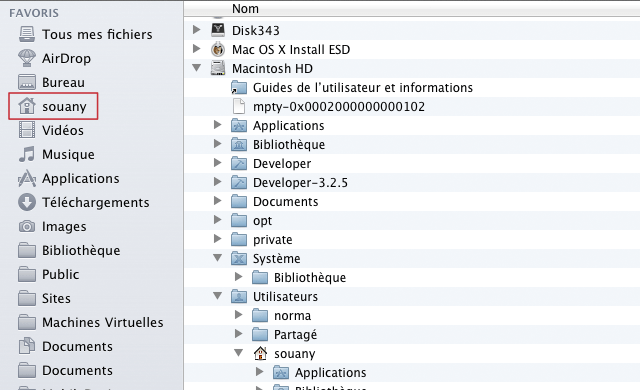The width and height of the screenshot is (640, 390).
Task: Select Images in the sidebar
Action: tap(52, 226)
